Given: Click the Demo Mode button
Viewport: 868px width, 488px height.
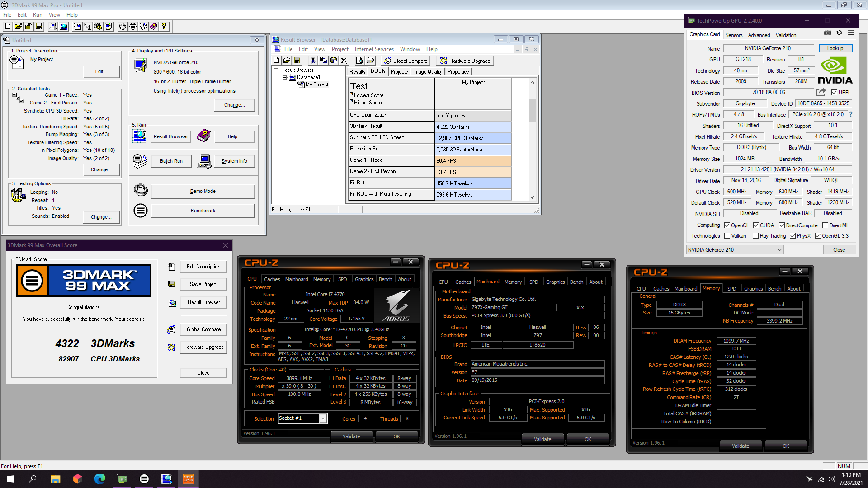Looking at the screenshot, I should [203, 191].
